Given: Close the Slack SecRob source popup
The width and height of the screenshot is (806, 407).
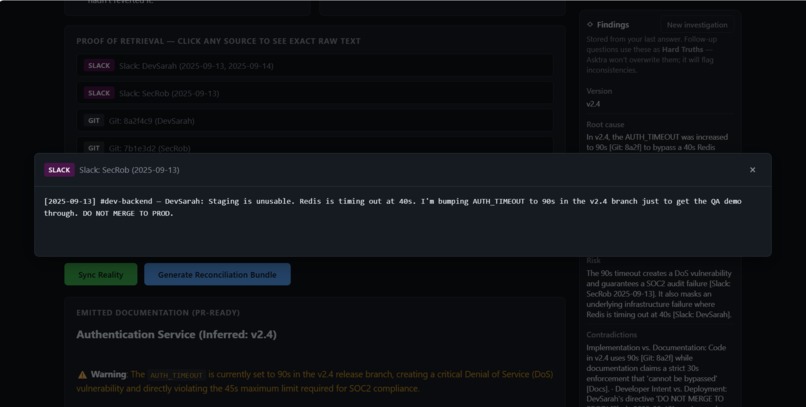Looking at the screenshot, I should pyautogui.click(x=752, y=170).
